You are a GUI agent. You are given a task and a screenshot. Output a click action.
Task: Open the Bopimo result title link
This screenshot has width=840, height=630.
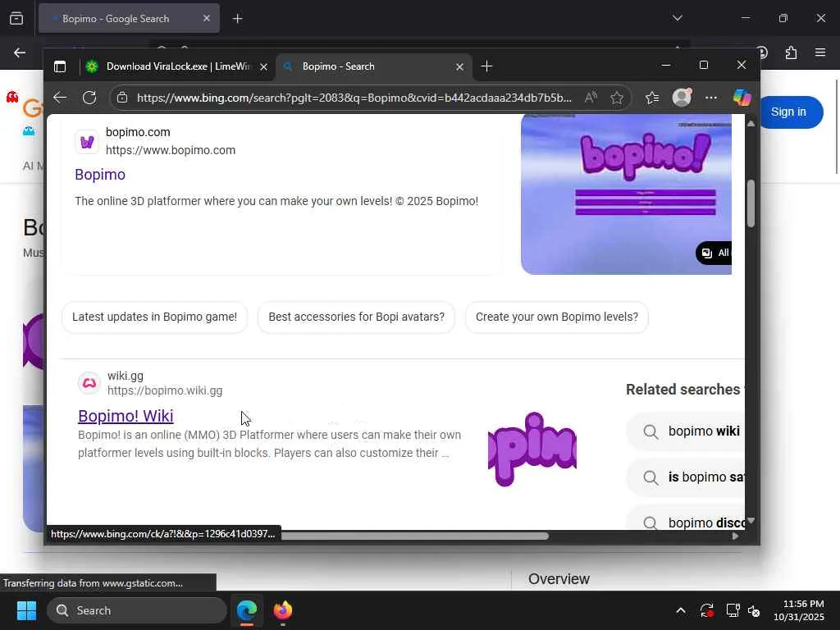(100, 175)
